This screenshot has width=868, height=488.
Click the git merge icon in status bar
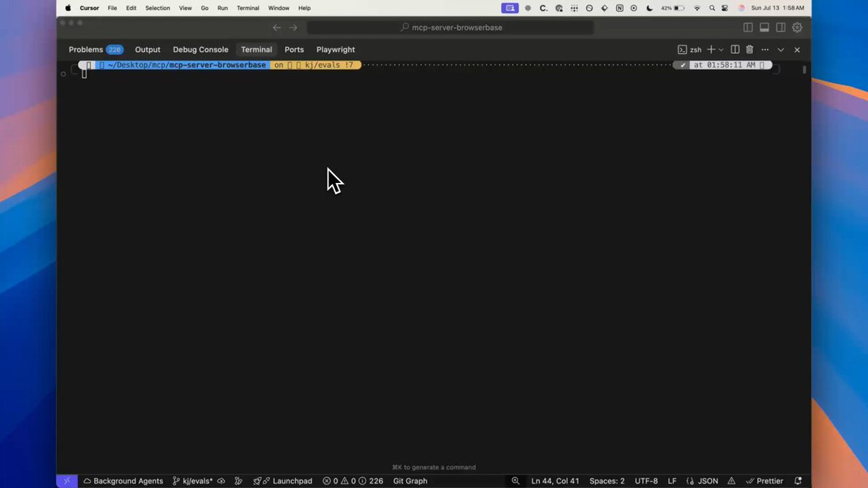coord(239,481)
